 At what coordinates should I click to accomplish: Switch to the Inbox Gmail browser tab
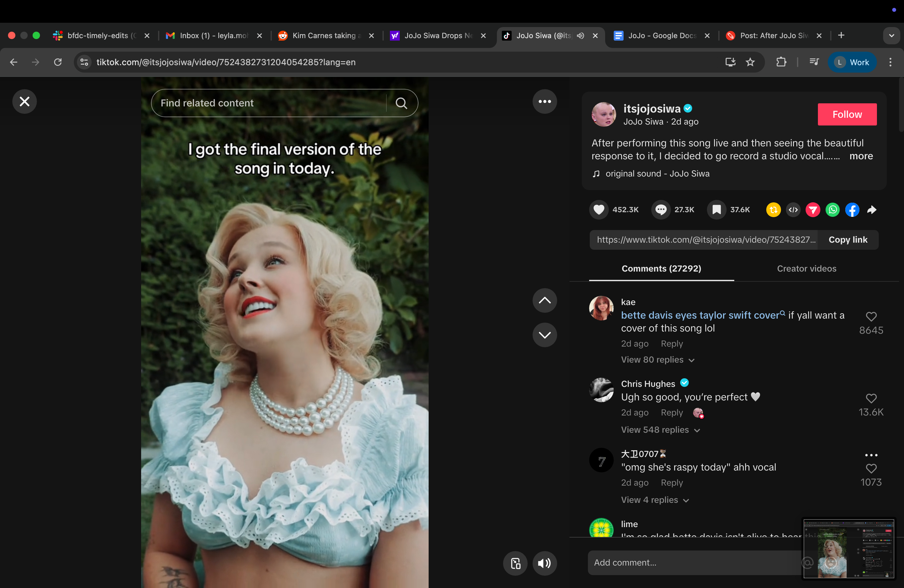click(214, 36)
